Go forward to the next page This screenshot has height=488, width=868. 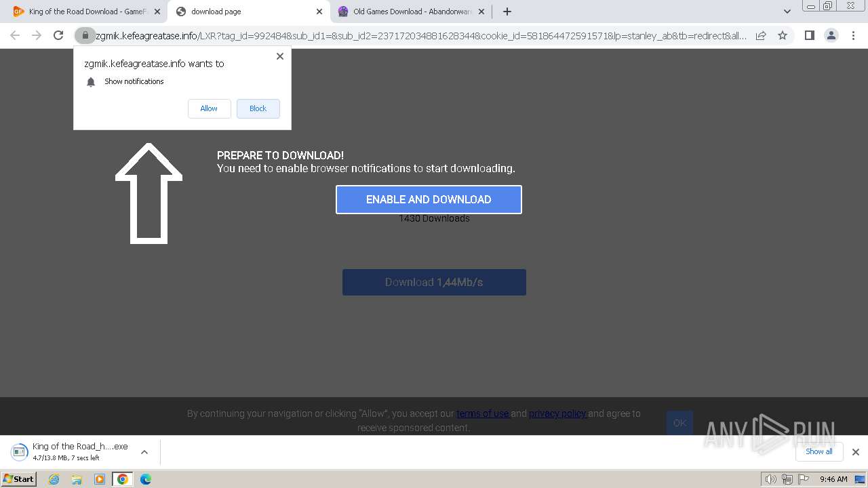[x=37, y=35]
